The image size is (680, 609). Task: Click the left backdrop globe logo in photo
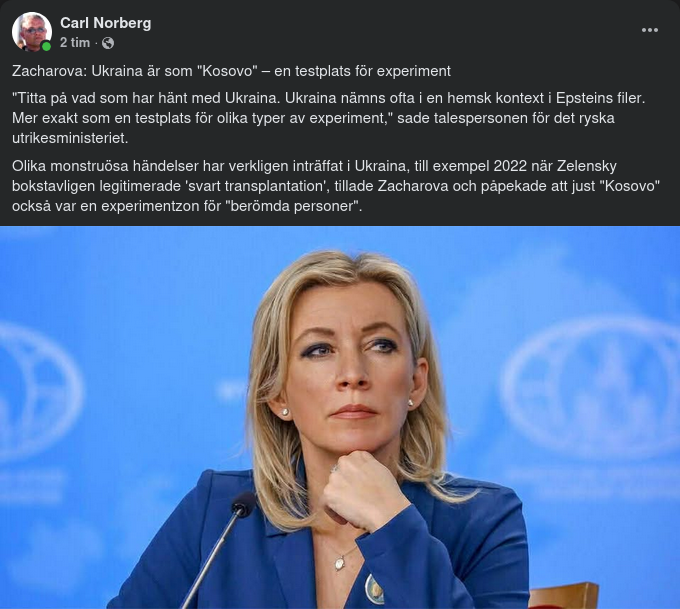pyautogui.click(x=39, y=390)
